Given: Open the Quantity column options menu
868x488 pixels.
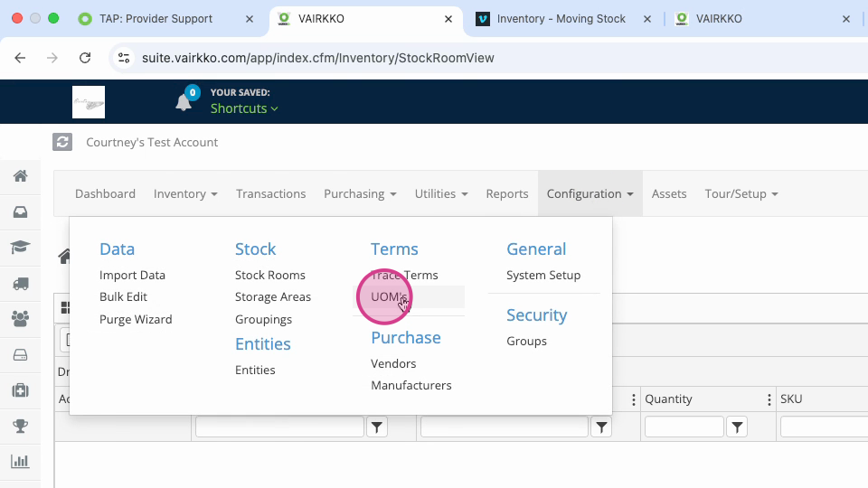Looking at the screenshot, I should coord(769,399).
